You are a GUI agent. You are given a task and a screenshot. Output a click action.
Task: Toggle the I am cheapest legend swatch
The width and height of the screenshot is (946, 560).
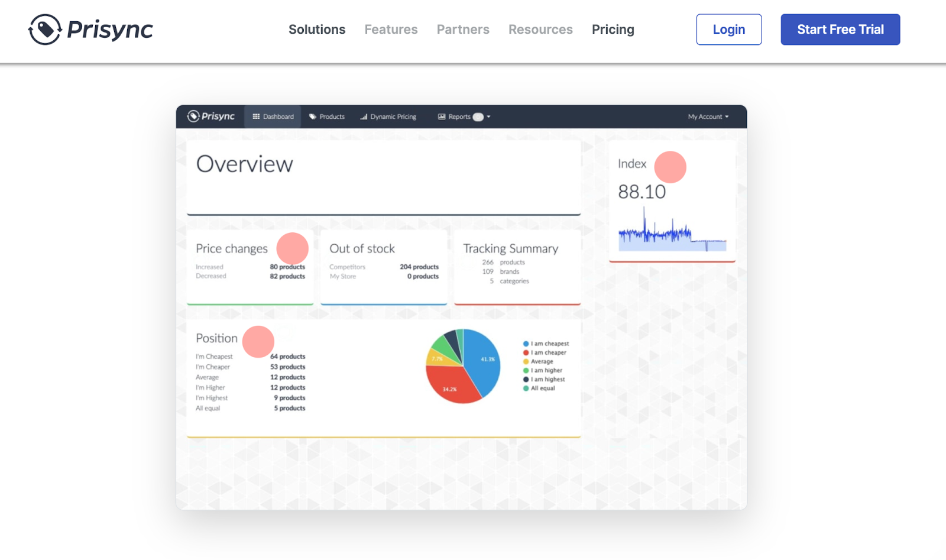pos(526,344)
